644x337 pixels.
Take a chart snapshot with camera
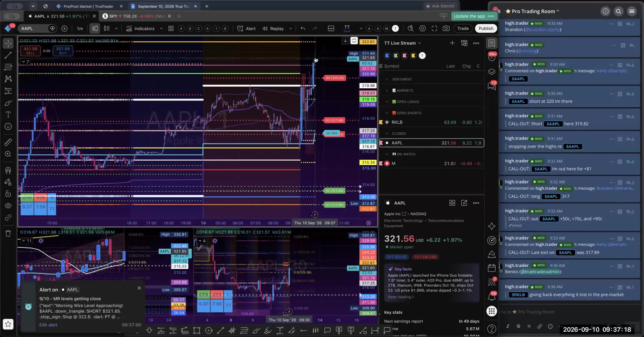click(x=446, y=28)
